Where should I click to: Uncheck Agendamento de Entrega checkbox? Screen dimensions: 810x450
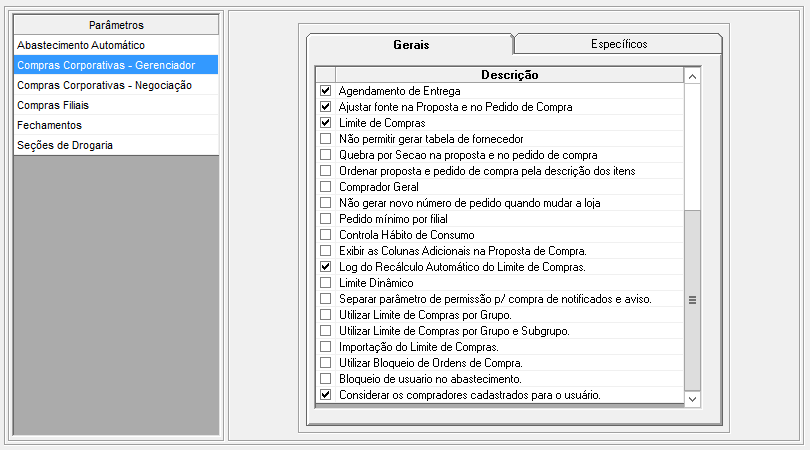(x=325, y=91)
